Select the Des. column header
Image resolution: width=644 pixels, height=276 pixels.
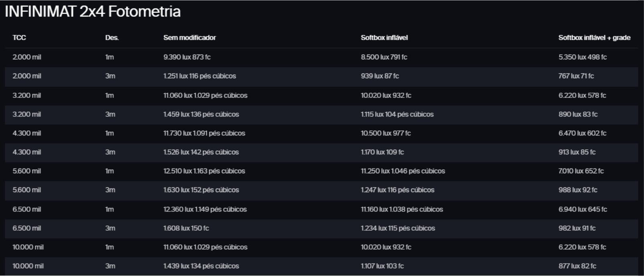pos(112,38)
